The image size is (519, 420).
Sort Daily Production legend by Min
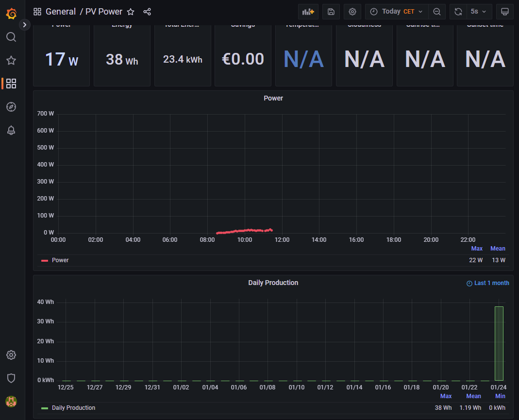click(x=500, y=396)
